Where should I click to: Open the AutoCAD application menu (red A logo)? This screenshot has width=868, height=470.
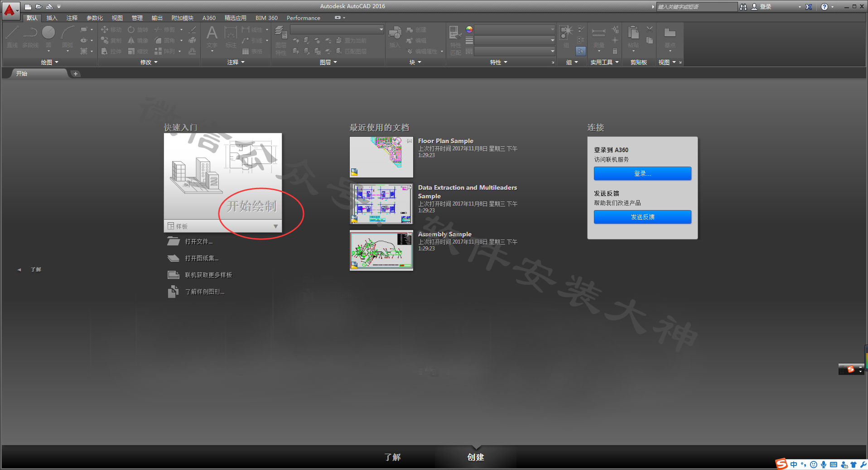click(x=10, y=10)
